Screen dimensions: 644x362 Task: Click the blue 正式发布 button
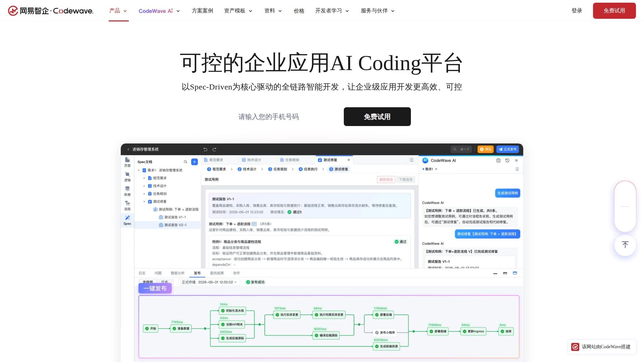click(x=507, y=149)
